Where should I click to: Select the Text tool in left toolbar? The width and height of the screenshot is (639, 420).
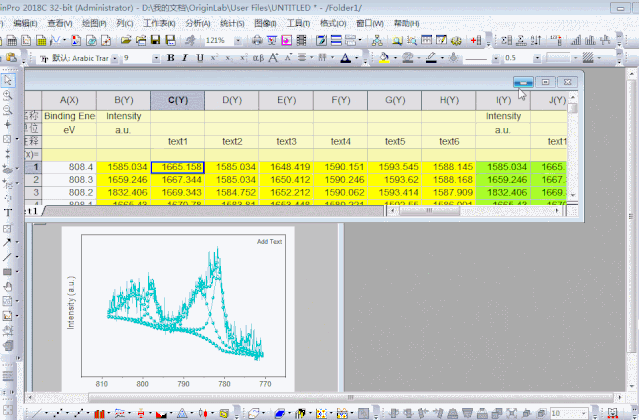click(x=7, y=213)
